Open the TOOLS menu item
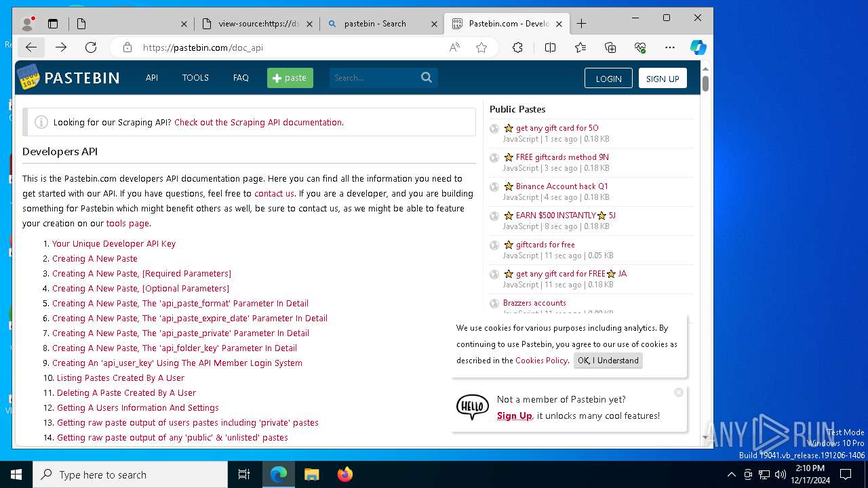Image resolution: width=868 pixels, height=488 pixels. pyautogui.click(x=195, y=78)
